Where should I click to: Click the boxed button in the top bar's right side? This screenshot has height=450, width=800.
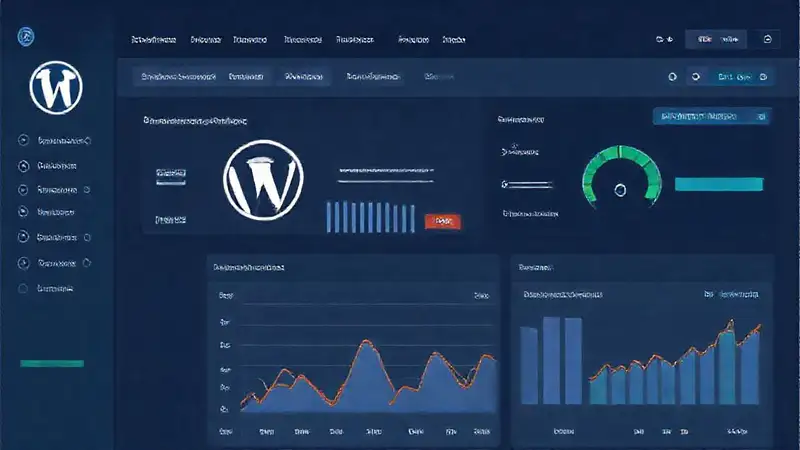point(715,39)
